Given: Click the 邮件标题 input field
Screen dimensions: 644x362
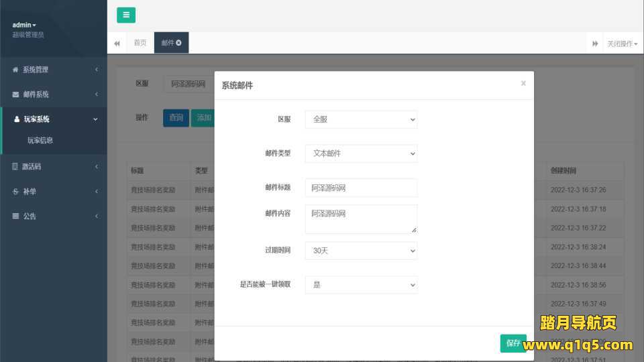Looking at the screenshot, I should click(361, 188).
